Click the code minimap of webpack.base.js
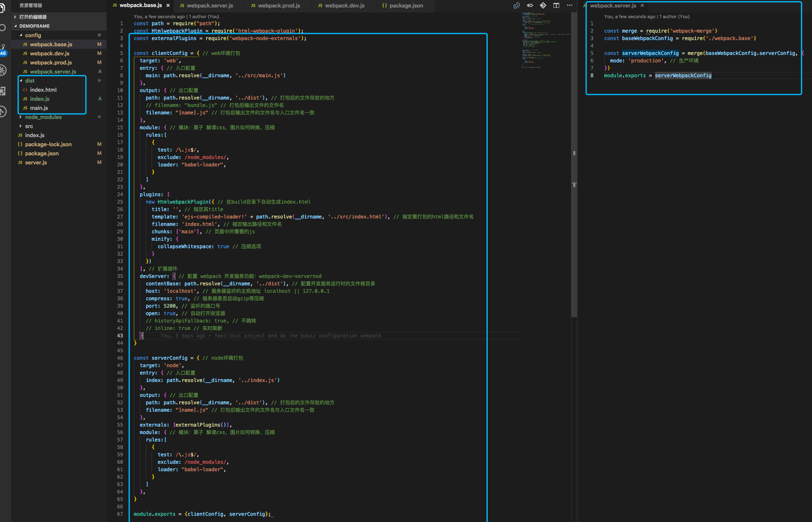Viewport: 812px width, 522px height. tap(545, 40)
